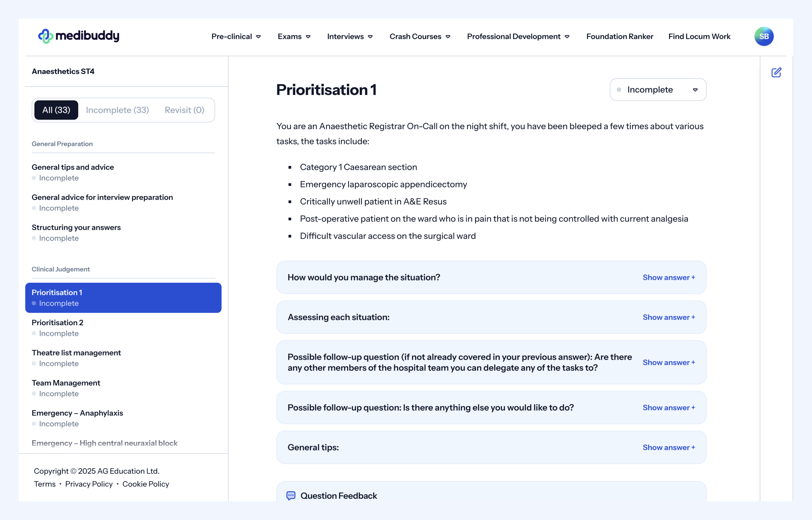Screen dimensions: 812x520
Task: Open the Privacy Policy link
Action: pos(89,484)
